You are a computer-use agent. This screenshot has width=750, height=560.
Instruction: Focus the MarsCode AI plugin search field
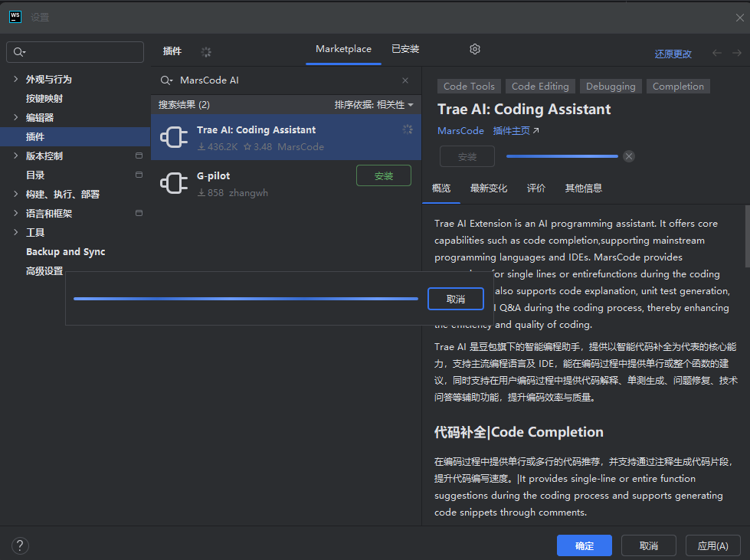(286, 80)
